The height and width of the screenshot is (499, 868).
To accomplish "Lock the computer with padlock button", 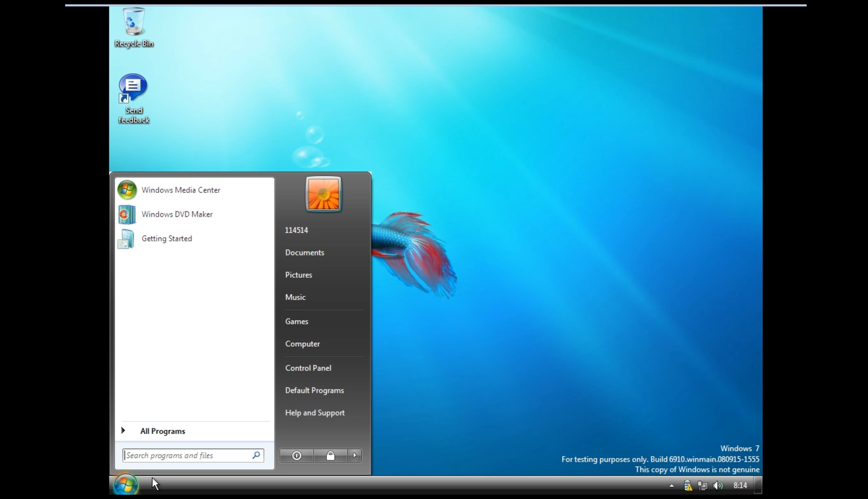I will (330, 456).
